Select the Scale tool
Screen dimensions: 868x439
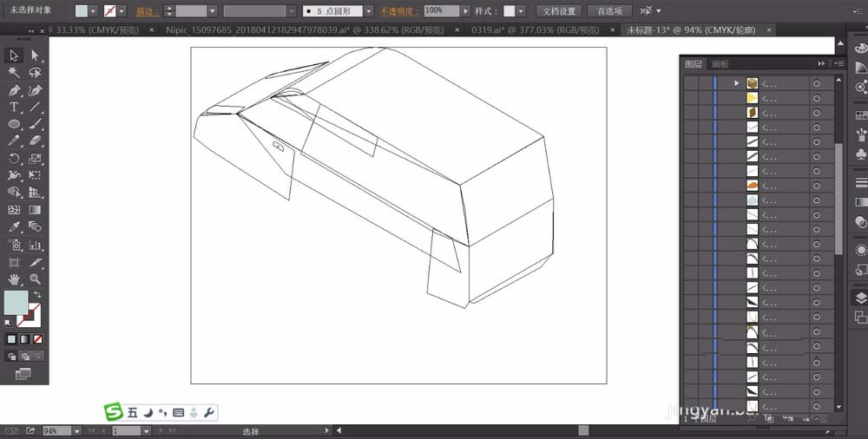[35, 159]
